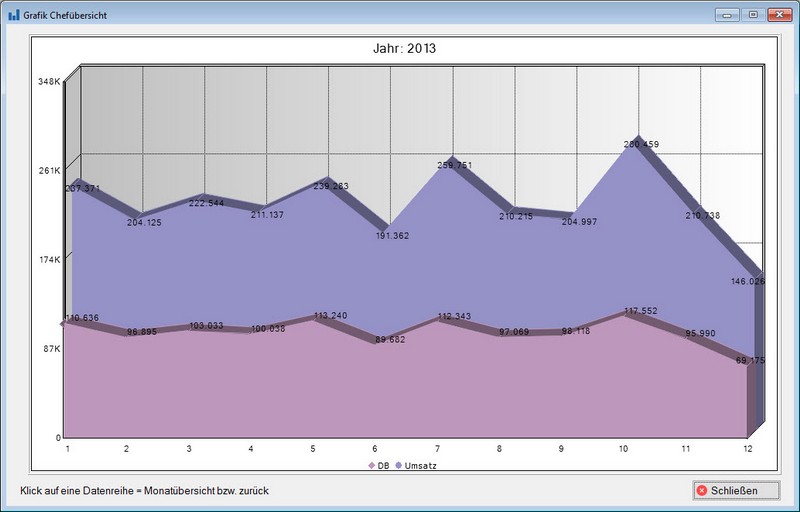The image size is (800, 512).
Task: Click the DB value 113.240 in month 5
Action: click(330, 315)
